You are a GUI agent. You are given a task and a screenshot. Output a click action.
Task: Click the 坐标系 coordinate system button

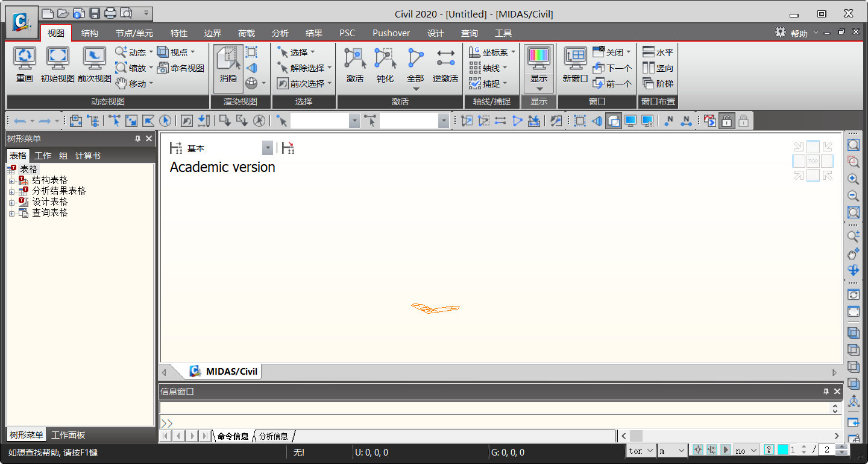pos(492,52)
